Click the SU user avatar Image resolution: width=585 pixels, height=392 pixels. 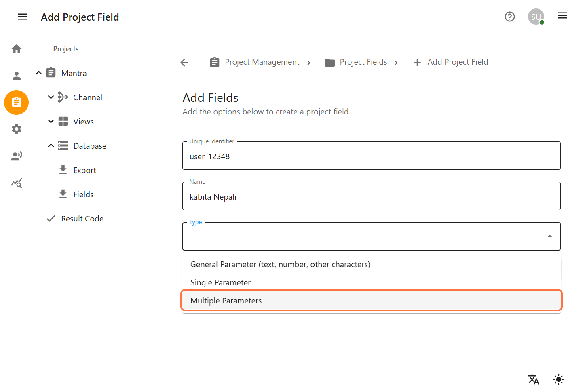click(x=536, y=17)
